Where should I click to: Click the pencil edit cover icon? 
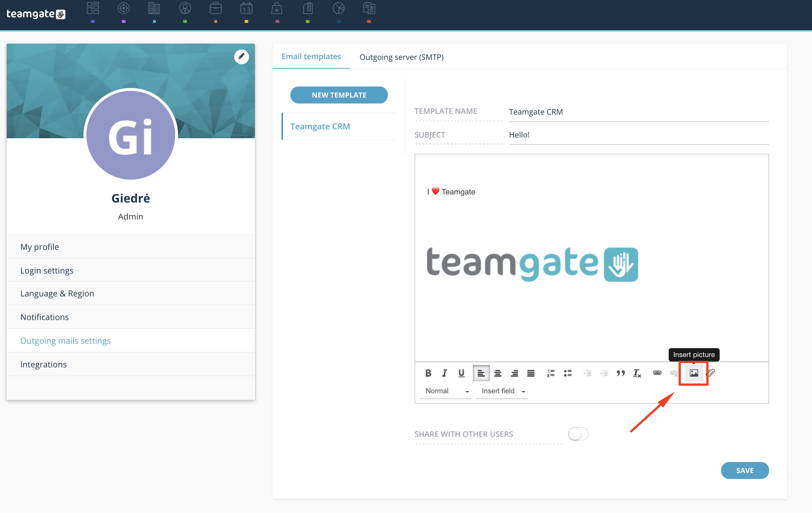[x=242, y=57]
